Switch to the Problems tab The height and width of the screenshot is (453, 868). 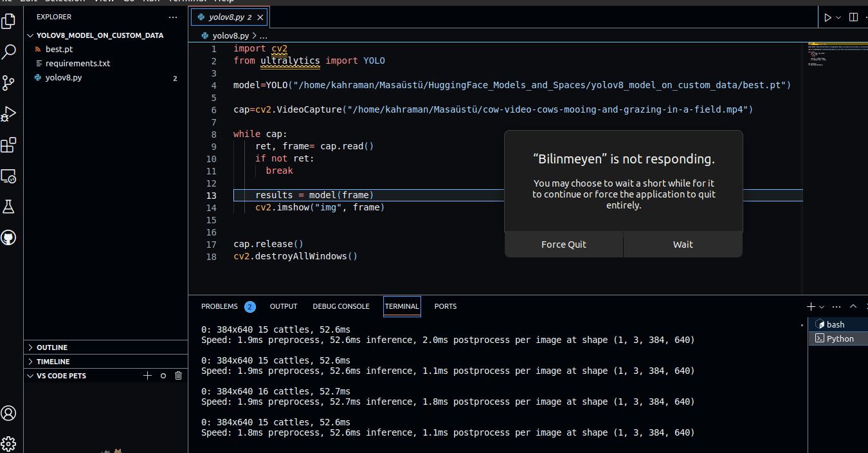[x=219, y=306]
